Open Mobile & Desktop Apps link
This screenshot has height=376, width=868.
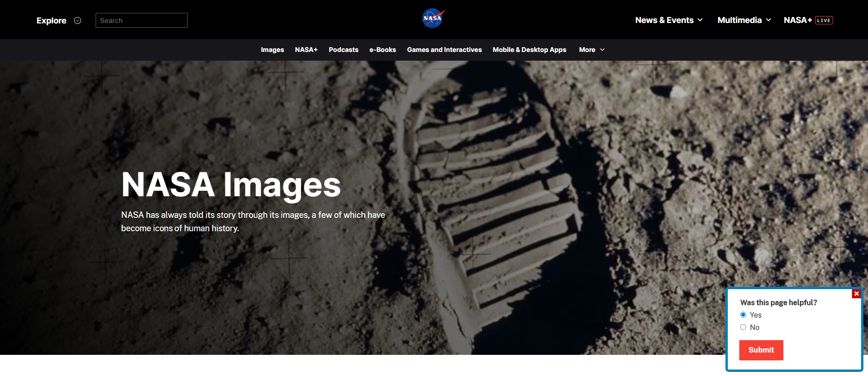tap(529, 50)
